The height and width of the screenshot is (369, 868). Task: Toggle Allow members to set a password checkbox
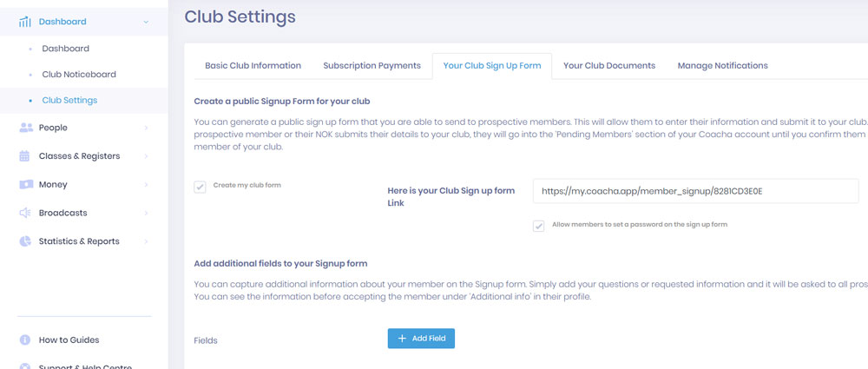(x=539, y=226)
